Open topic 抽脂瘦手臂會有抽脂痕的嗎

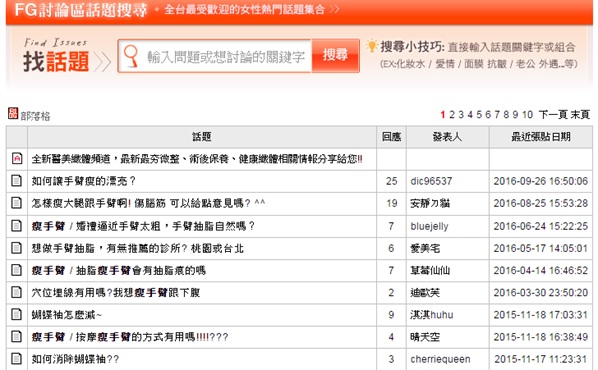(119, 270)
